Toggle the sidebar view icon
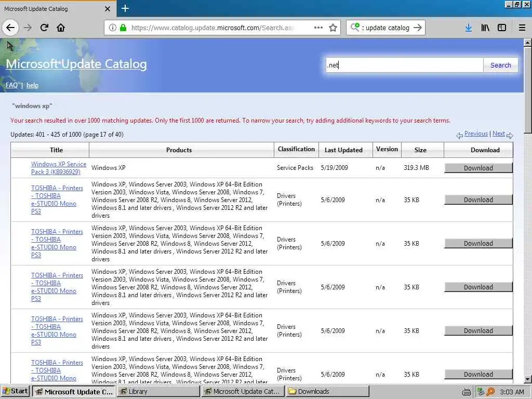Image resolution: width=532 pixels, height=399 pixels. pos(502,28)
